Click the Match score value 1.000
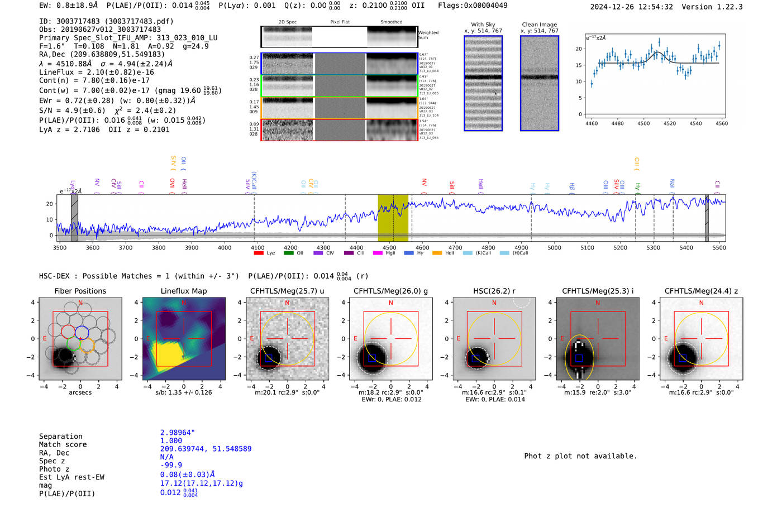The height and width of the screenshot is (532, 782). pos(171,440)
